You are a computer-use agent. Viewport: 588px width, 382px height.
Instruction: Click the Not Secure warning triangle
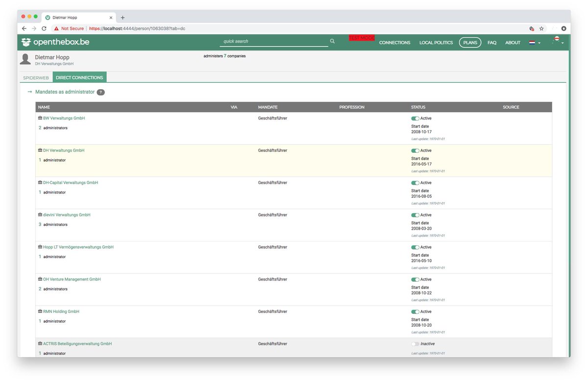[x=56, y=28]
